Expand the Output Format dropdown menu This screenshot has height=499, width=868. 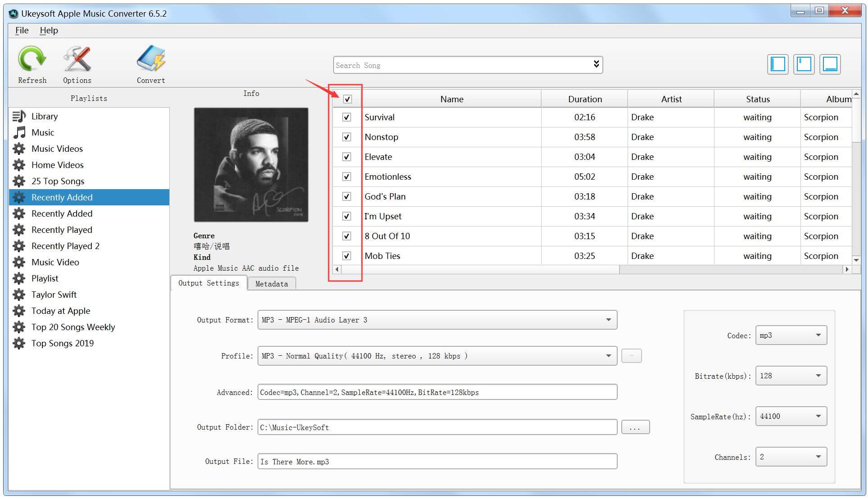pos(609,320)
